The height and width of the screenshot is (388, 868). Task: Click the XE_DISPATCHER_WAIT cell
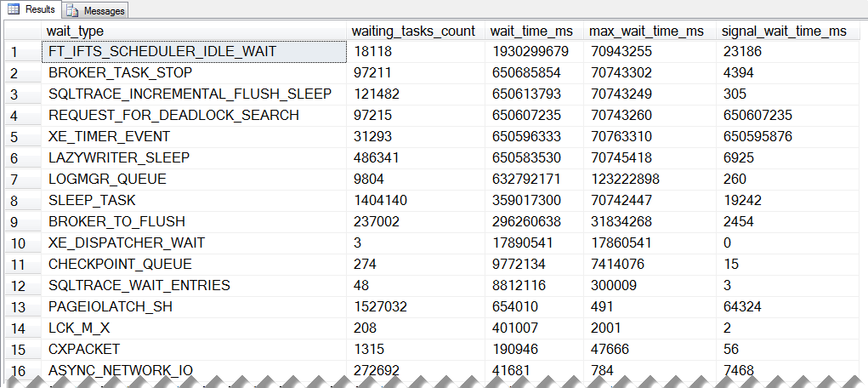coord(195,243)
